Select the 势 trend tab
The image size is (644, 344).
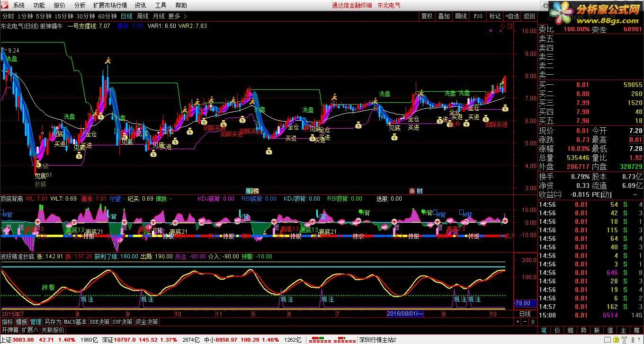pyautogui.click(x=584, y=330)
